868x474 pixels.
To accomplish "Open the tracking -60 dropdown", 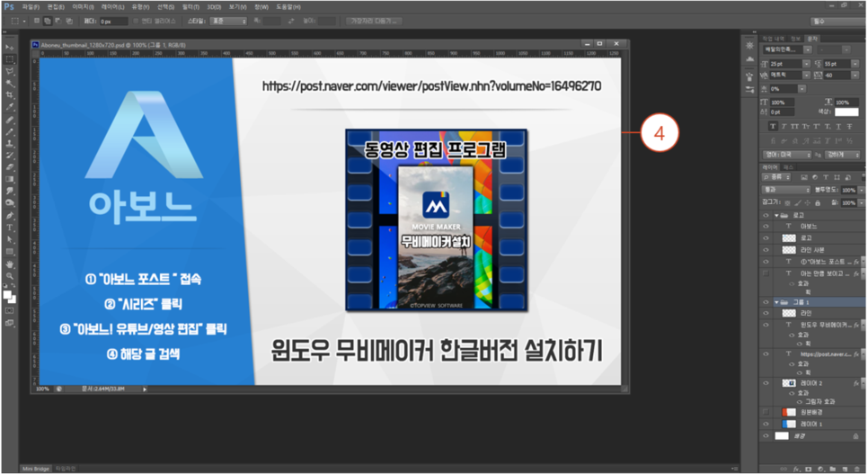I will click(855, 76).
